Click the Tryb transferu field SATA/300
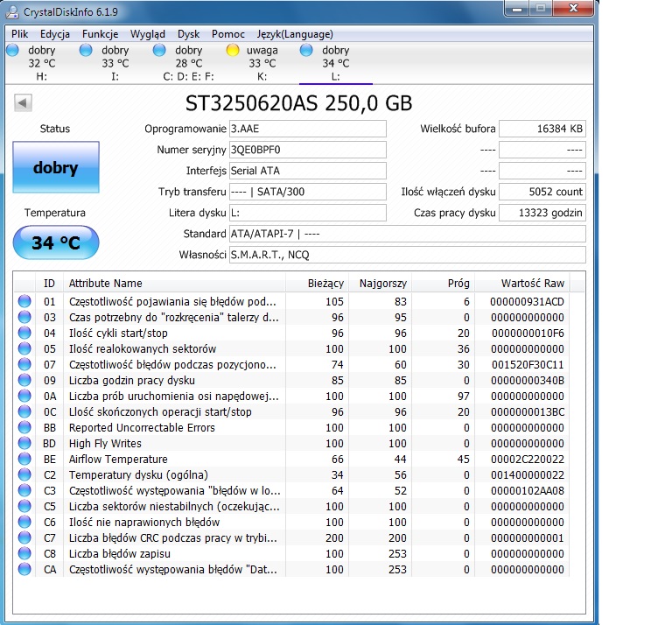This screenshot has height=625, width=672. [x=308, y=192]
